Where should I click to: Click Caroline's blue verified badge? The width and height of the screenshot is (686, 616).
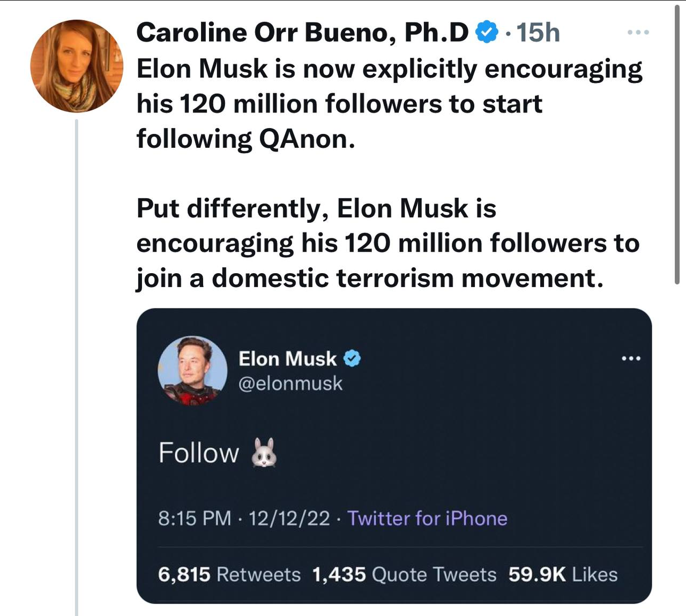pyautogui.click(x=487, y=33)
